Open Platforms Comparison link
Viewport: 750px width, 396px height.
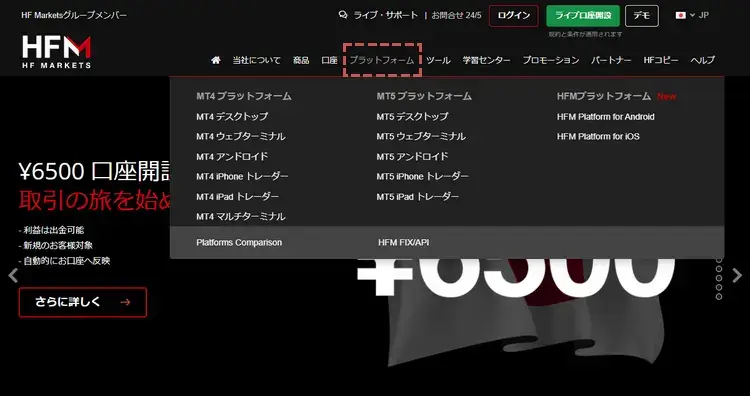coord(239,242)
